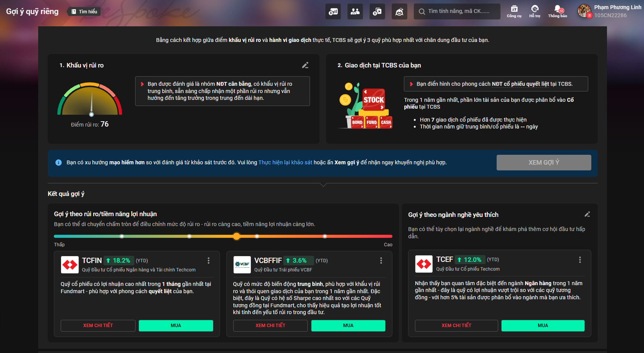
Task: Click the red arrow by NĐT cổ phiếu quyết liệt
Action: pyautogui.click(x=411, y=84)
